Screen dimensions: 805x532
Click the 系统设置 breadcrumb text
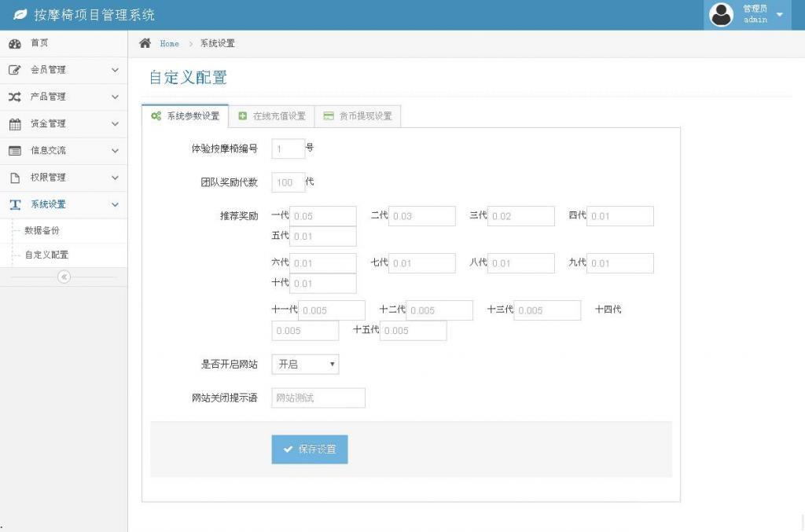(x=218, y=43)
